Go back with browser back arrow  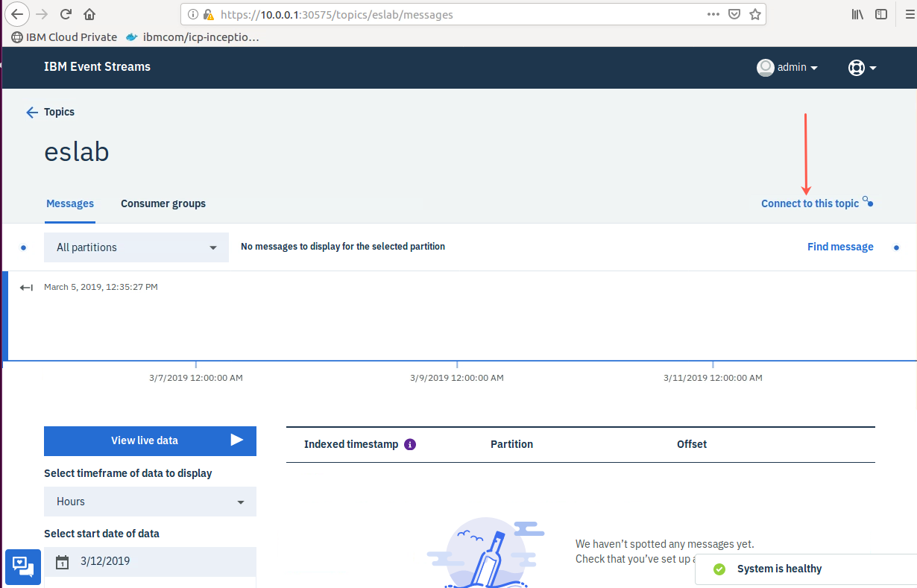tap(17, 14)
